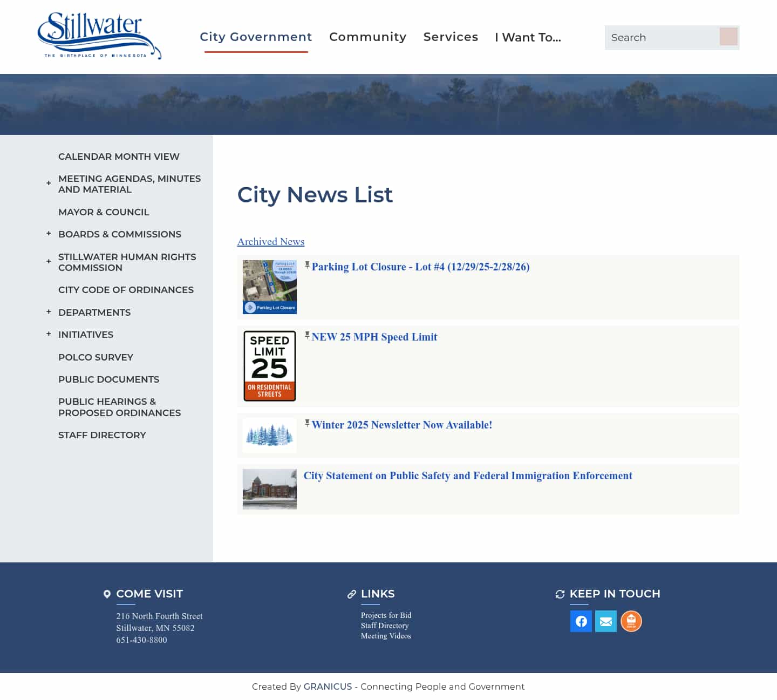This screenshot has width=777, height=700.
Task: Expand the Initiatives sidebar section
Action: click(48, 334)
